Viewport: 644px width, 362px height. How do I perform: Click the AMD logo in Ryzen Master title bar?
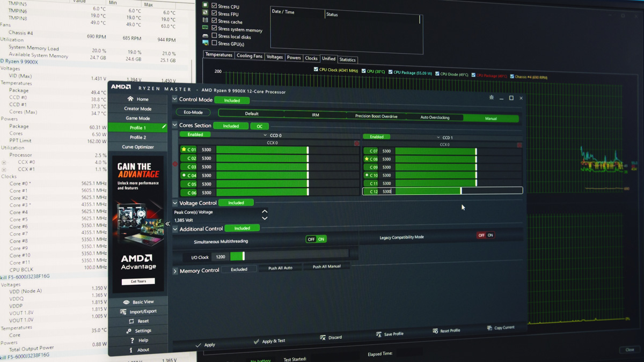click(121, 87)
